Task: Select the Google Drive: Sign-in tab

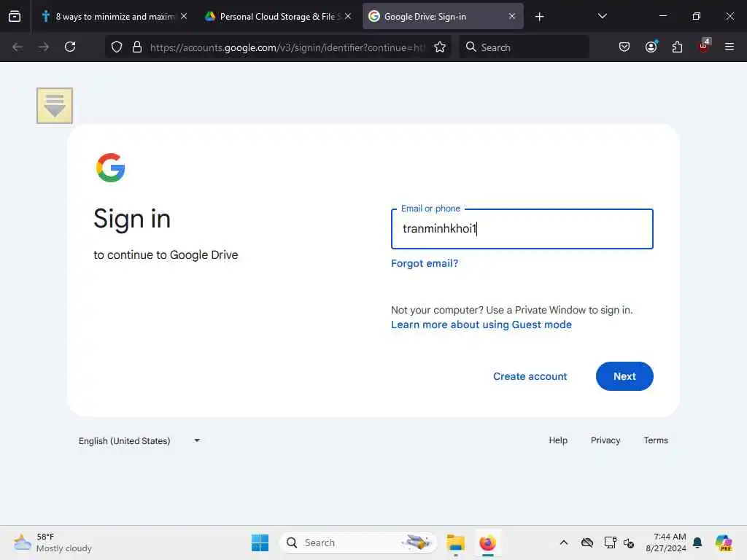Action: coord(443,16)
